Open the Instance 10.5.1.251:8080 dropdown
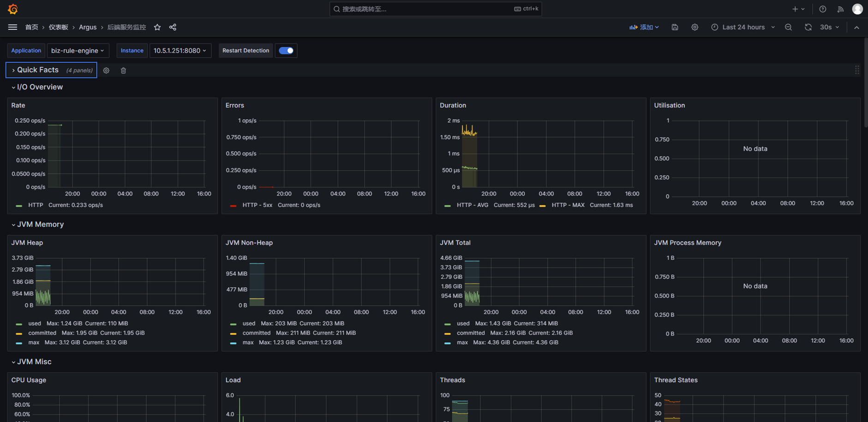Screen dimensions: 868x422 tap(180, 51)
